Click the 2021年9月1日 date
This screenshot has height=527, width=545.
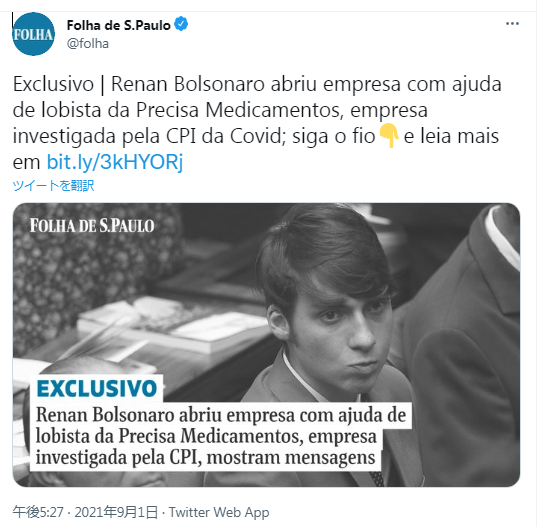point(116,512)
